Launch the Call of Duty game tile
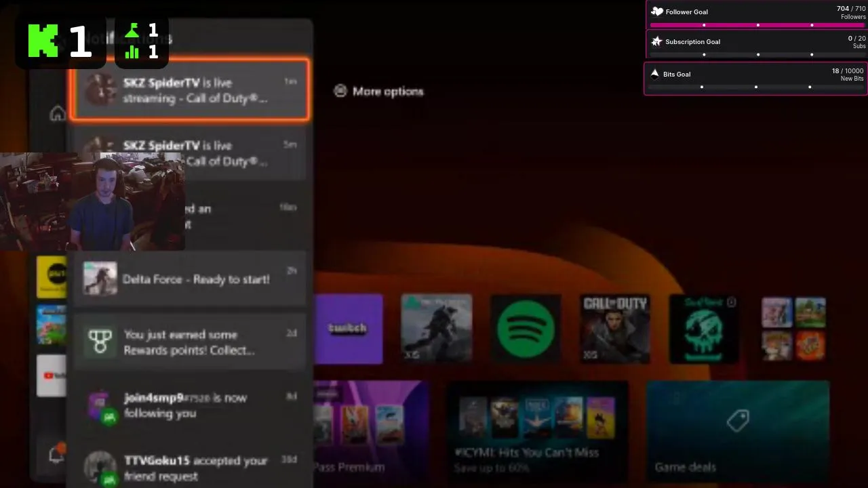868x488 pixels. (x=615, y=329)
